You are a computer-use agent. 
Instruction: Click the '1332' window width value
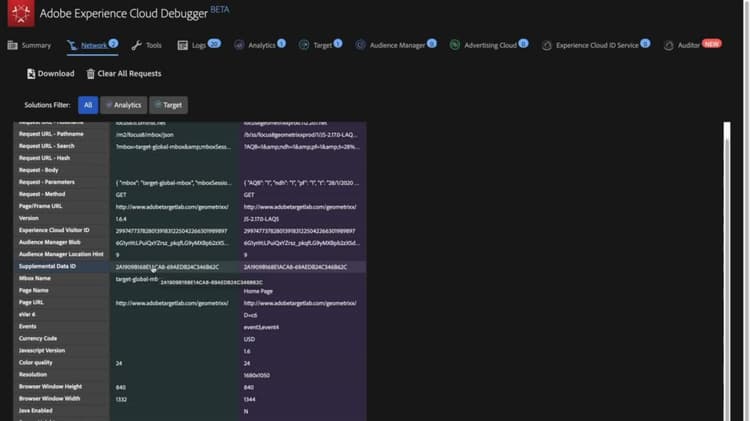pyautogui.click(x=121, y=399)
